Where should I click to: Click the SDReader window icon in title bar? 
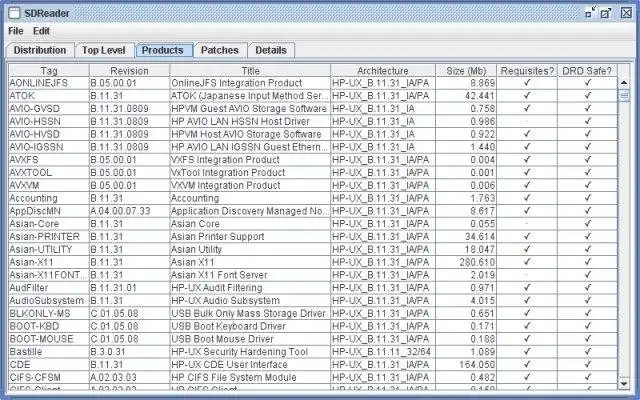click(14, 13)
